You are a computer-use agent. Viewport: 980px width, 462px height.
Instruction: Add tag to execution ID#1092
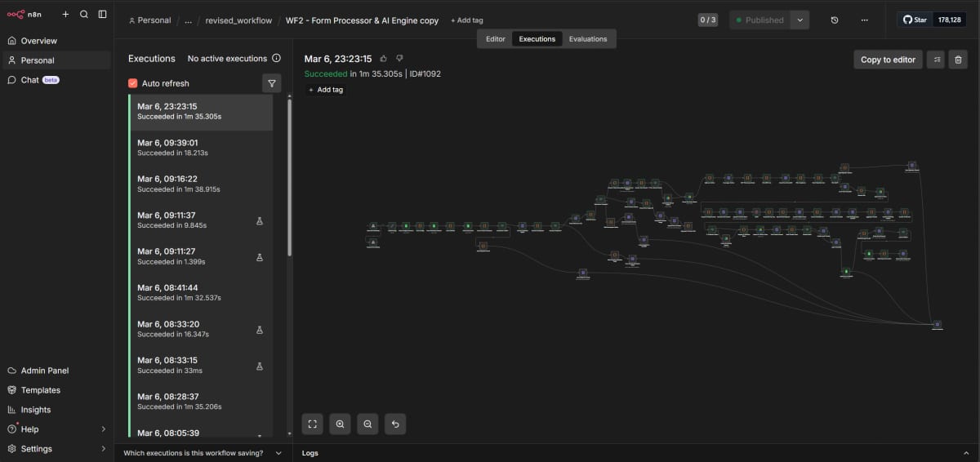pos(326,90)
